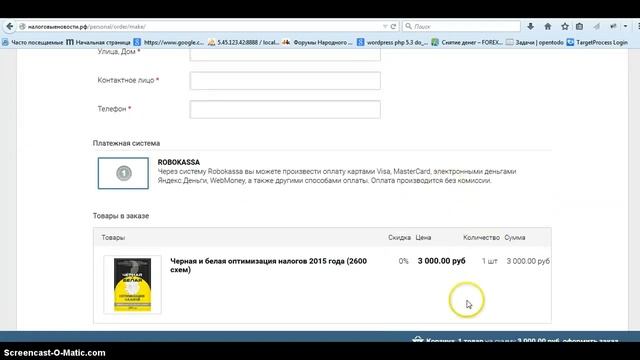Open the 'Снятие денег – FOREX' bookmark

[x=467, y=42]
